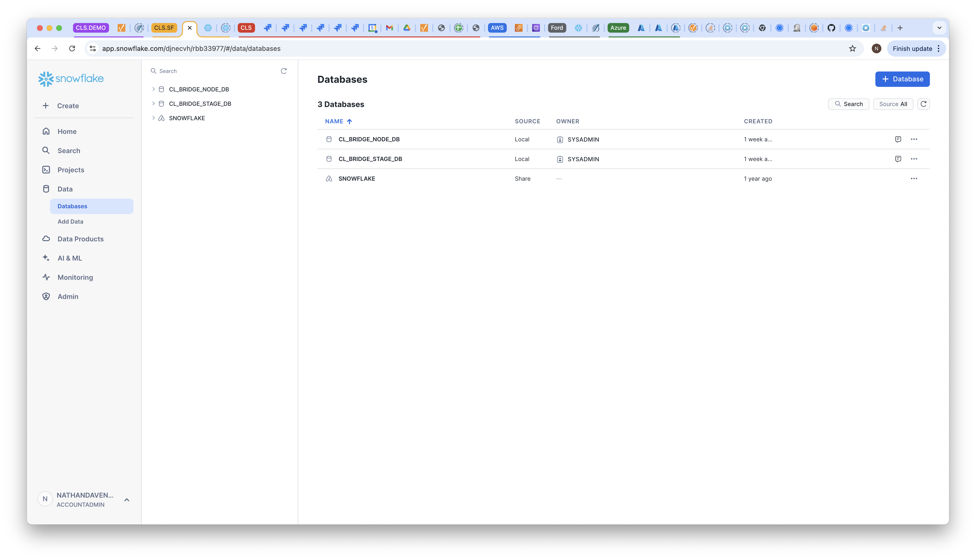Open Projects from the sidebar
The height and width of the screenshot is (560, 976).
tap(70, 170)
